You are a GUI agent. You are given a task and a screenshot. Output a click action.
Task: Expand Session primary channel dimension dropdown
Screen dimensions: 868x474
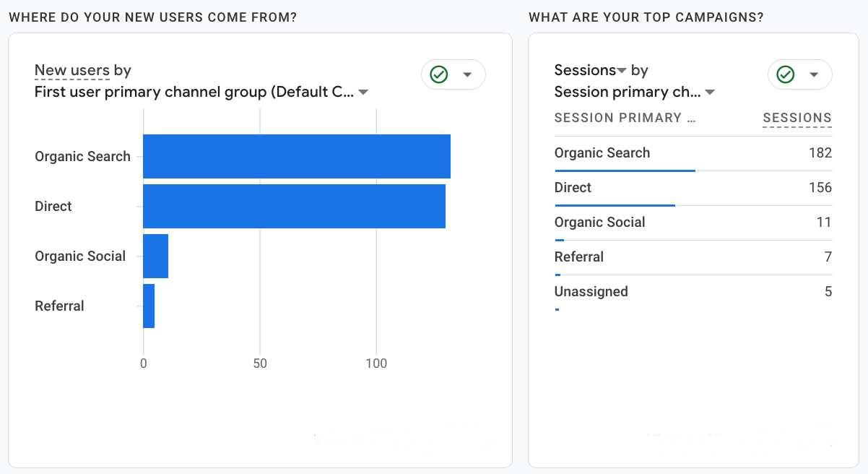point(710,92)
